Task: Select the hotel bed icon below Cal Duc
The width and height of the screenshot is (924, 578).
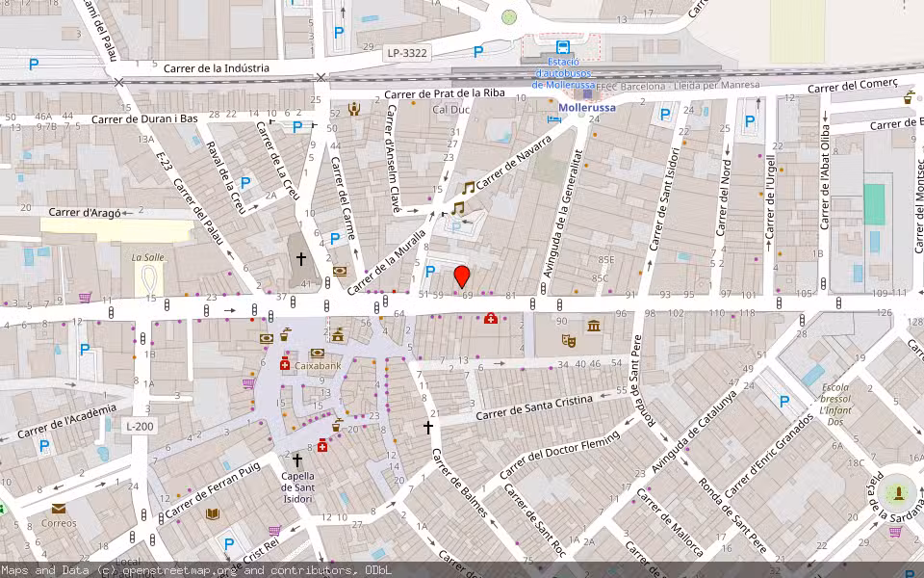Action: (x=554, y=119)
